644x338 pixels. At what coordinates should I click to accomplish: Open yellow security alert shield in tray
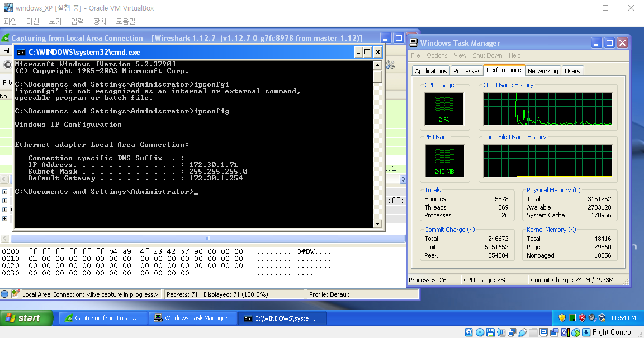point(562,318)
